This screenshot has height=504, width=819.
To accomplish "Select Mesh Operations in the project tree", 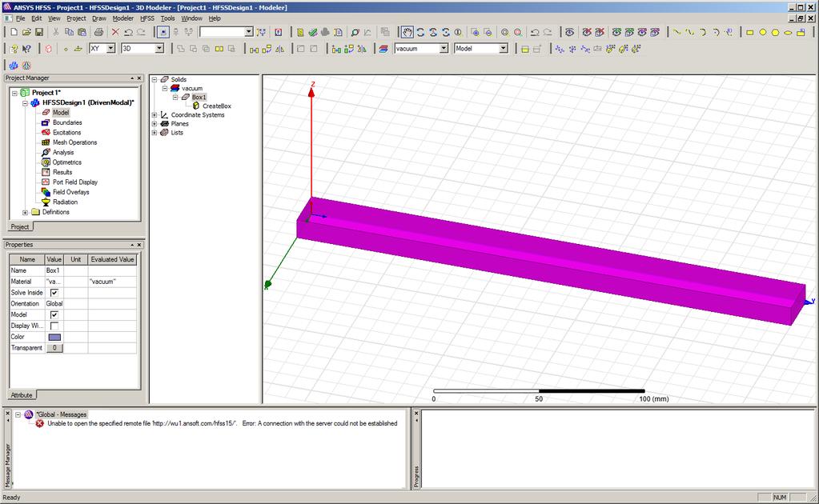I will 74,142.
